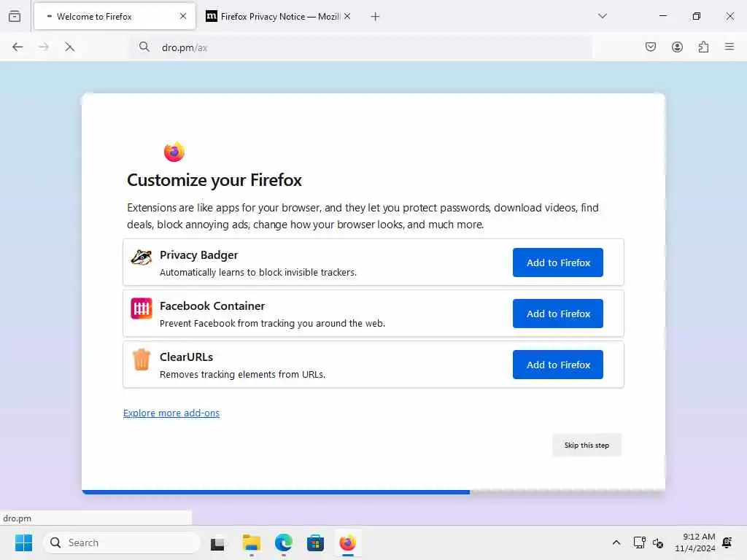Select the Facebook Container title text
747x560 pixels.
click(212, 306)
